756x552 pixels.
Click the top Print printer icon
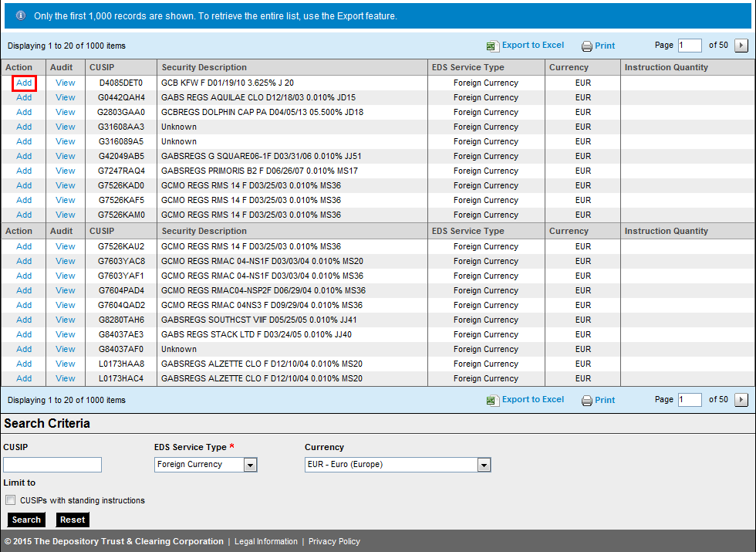click(x=586, y=46)
